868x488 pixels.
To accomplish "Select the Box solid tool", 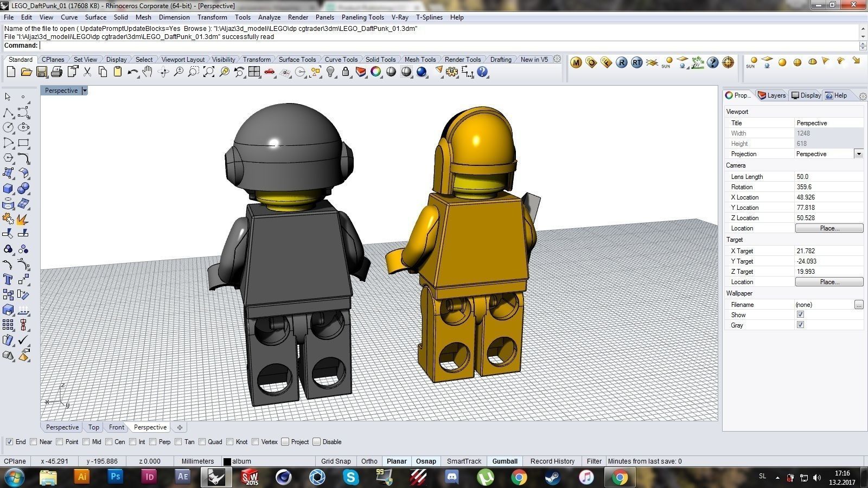I will point(8,188).
